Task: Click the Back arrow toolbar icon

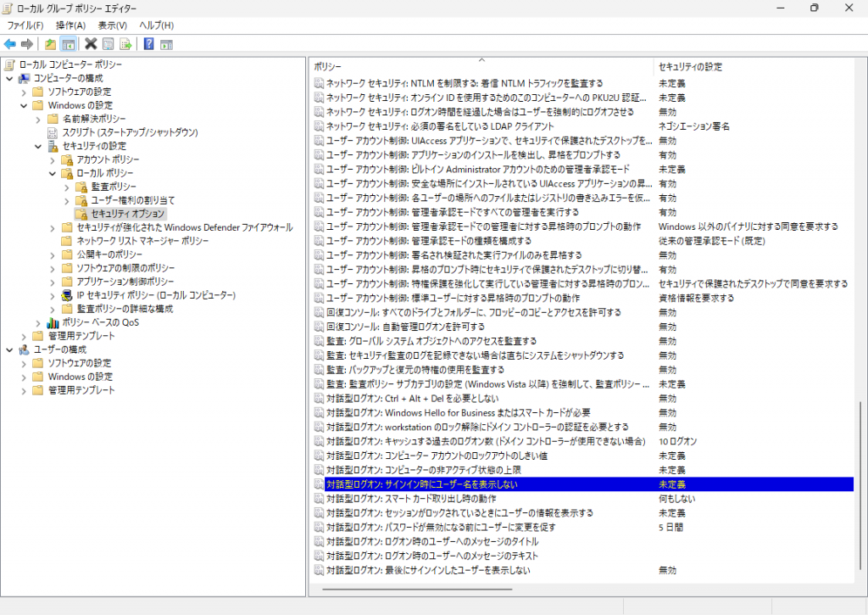Action: 10,44
